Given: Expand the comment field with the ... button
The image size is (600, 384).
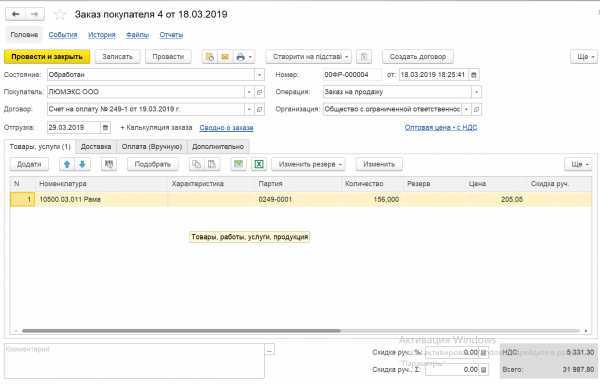Looking at the screenshot, I should tap(269, 349).
